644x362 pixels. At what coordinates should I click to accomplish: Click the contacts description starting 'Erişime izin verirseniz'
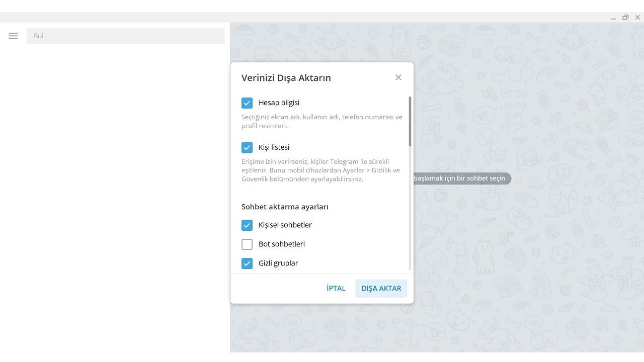321,170
